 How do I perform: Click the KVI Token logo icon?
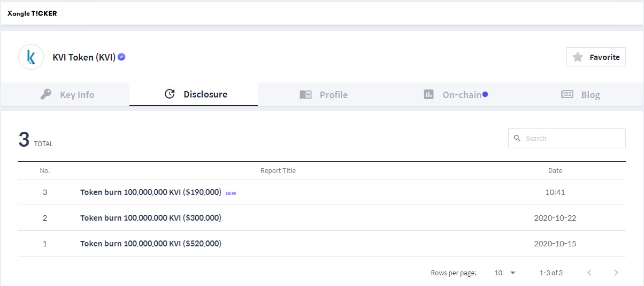(x=31, y=57)
